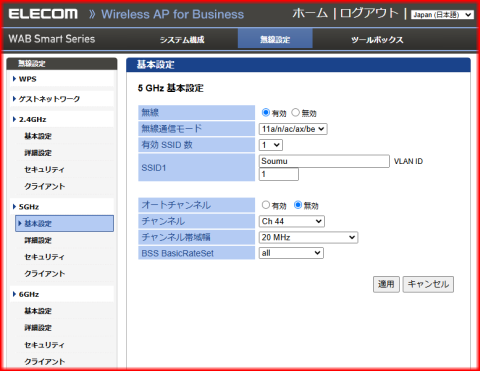Select 無線 有効 radio button
The image size is (480, 371).
coord(266,113)
